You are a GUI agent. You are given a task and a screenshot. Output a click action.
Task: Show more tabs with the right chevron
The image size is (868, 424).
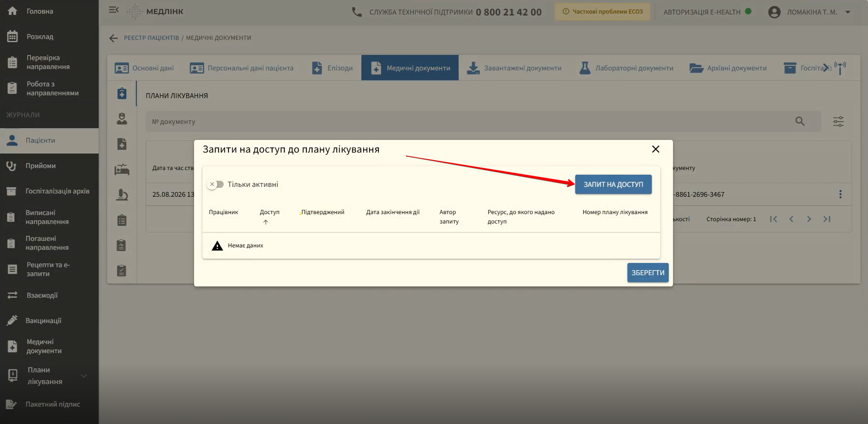pyautogui.click(x=826, y=68)
